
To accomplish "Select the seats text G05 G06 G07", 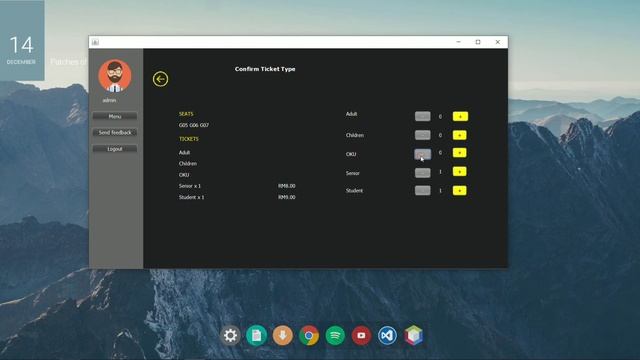I will click(x=194, y=125).
